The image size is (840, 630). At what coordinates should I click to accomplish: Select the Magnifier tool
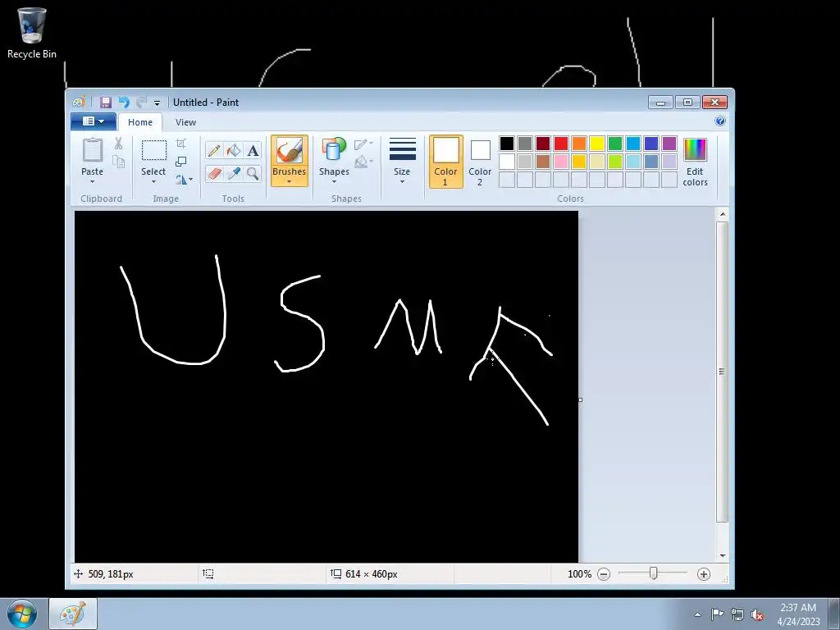253,174
